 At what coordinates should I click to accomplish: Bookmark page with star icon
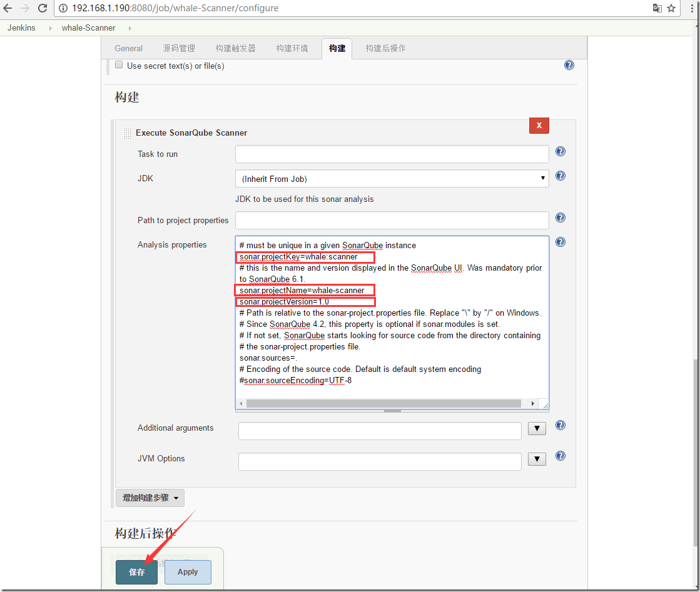tap(671, 8)
